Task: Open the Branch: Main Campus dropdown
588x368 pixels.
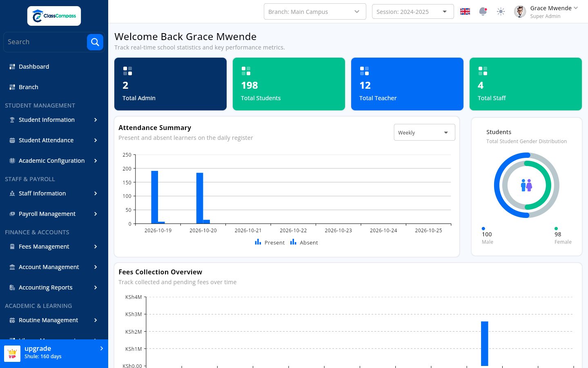Action: pyautogui.click(x=315, y=11)
